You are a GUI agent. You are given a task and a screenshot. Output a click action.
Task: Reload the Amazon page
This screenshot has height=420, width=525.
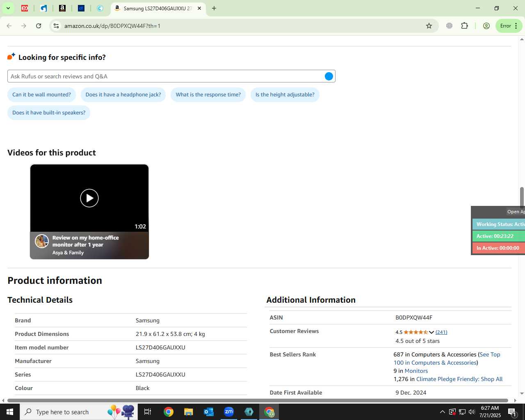pos(39,26)
